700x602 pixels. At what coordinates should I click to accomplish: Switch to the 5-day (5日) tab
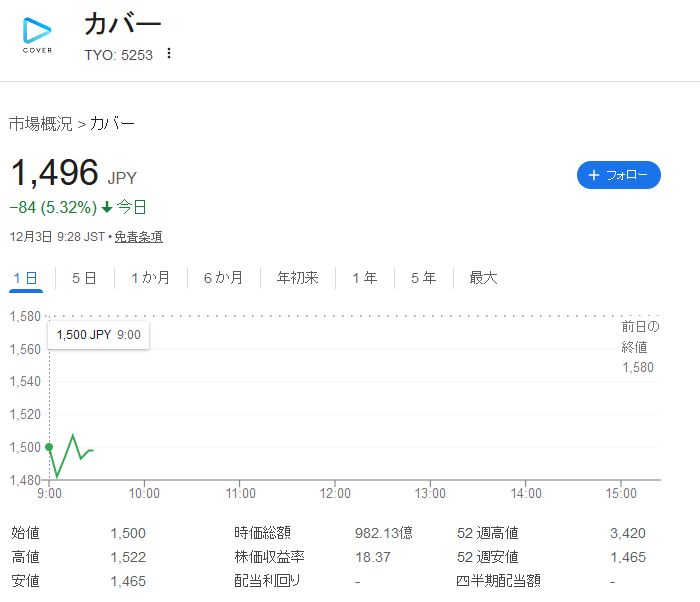click(x=84, y=278)
